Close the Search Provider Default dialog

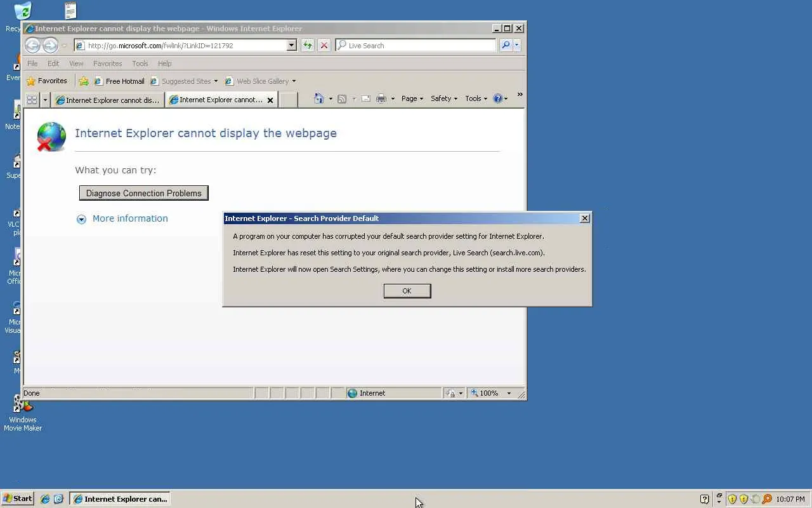pos(585,218)
